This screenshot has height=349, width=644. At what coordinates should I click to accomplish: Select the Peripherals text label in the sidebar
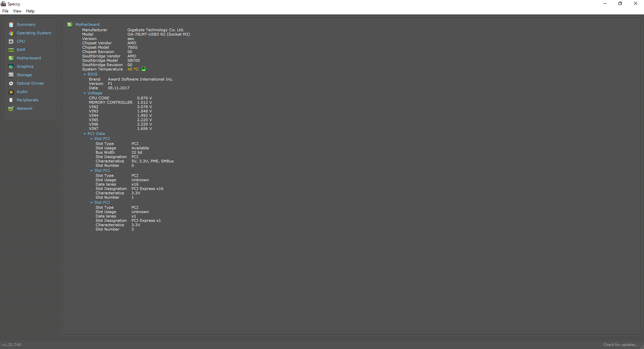pyautogui.click(x=28, y=100)
